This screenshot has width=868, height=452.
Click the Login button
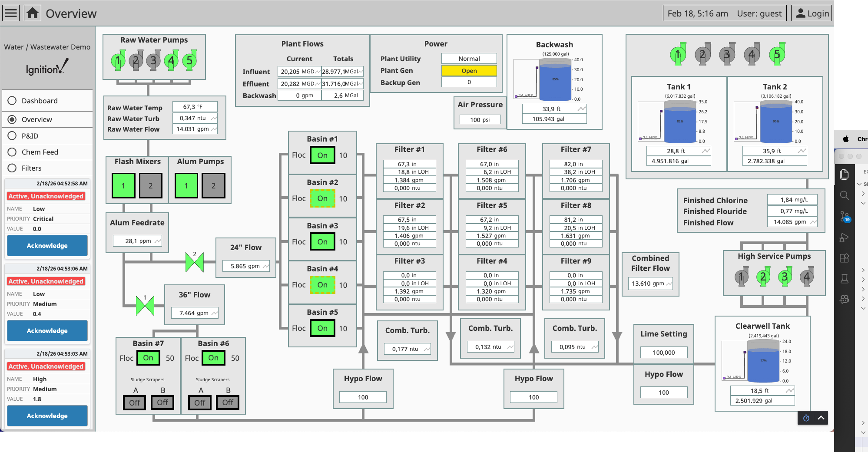tap(811, 13)
